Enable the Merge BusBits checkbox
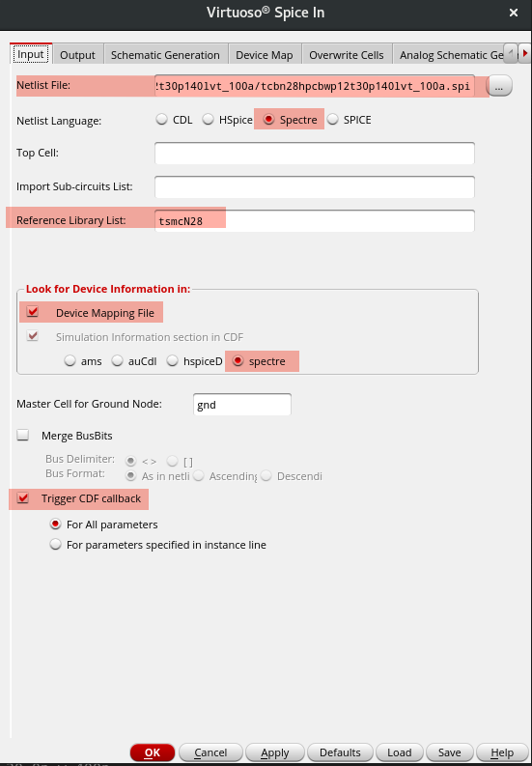The height and width of the screenshot is (766, 532). [x=23, y=436]
